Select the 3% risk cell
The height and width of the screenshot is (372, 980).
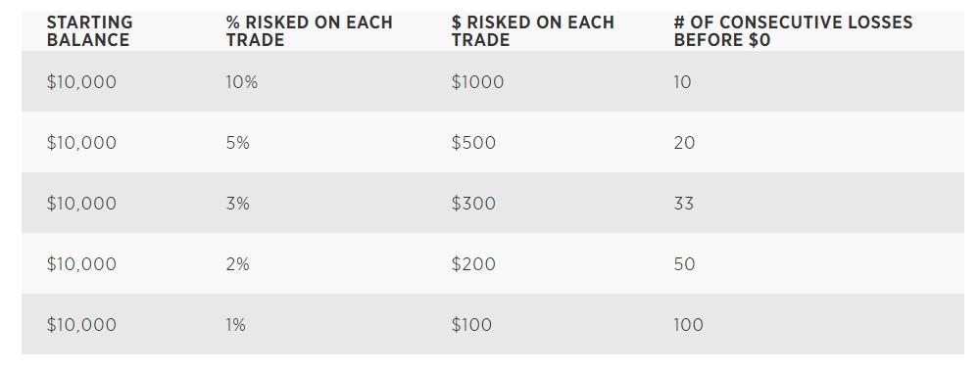coord(237,204)
